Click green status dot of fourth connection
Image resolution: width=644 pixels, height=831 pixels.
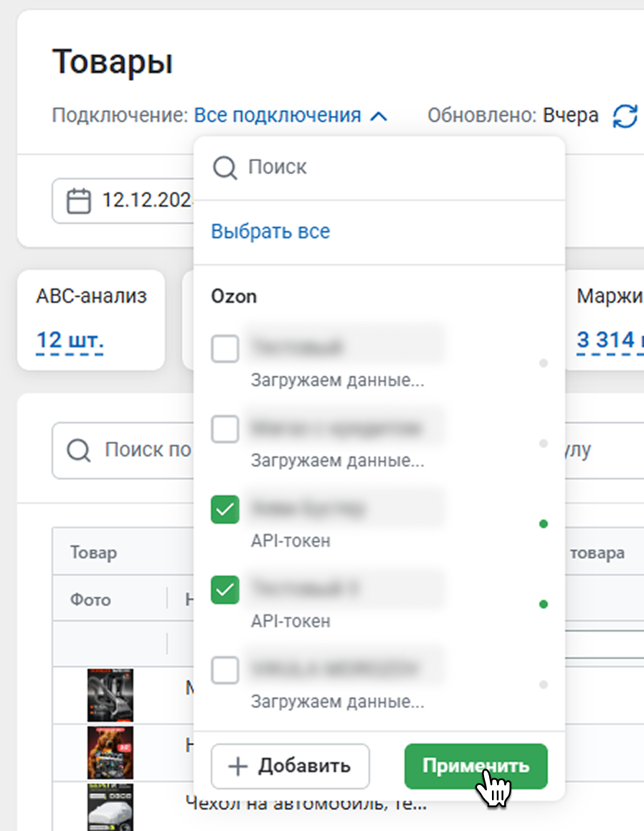coord(543,604)
